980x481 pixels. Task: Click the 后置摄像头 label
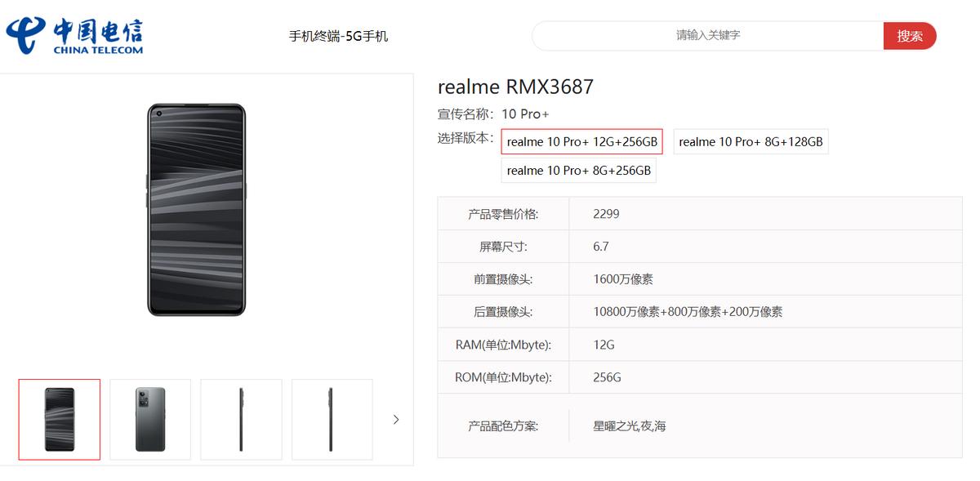pyautogui.click(x=503, y=312)
